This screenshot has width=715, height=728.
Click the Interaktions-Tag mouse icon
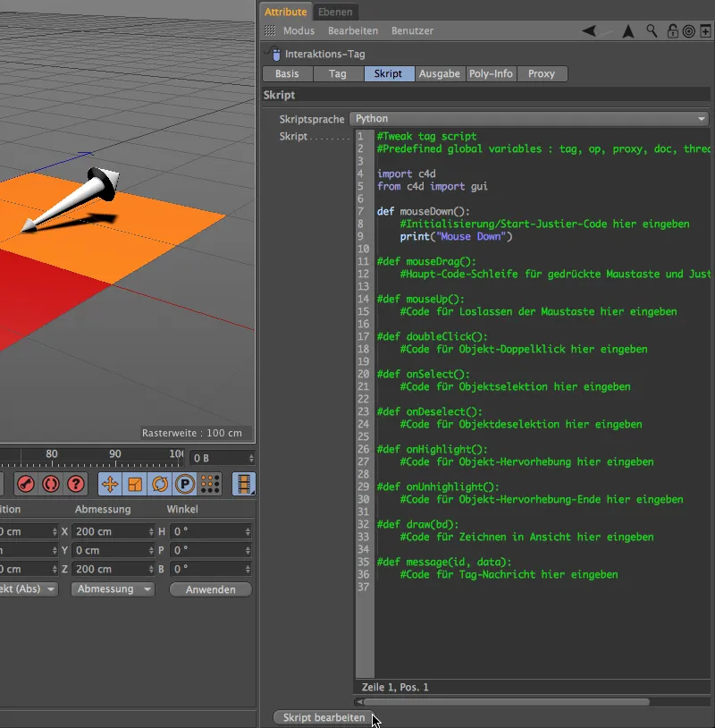point(274,54)
